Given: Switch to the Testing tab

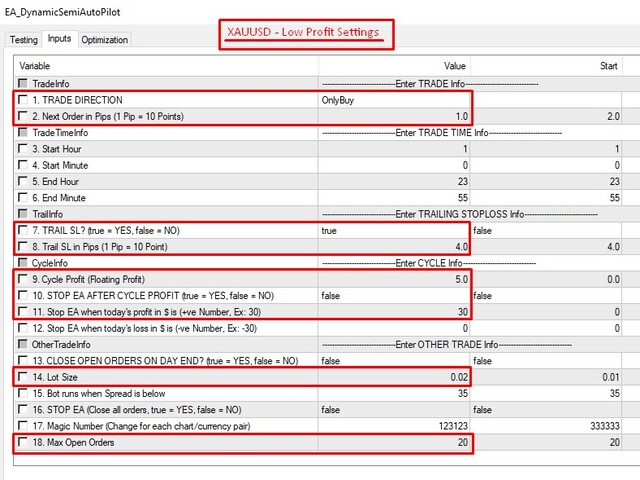Looking at the screenshot, I should coord(24,40).
